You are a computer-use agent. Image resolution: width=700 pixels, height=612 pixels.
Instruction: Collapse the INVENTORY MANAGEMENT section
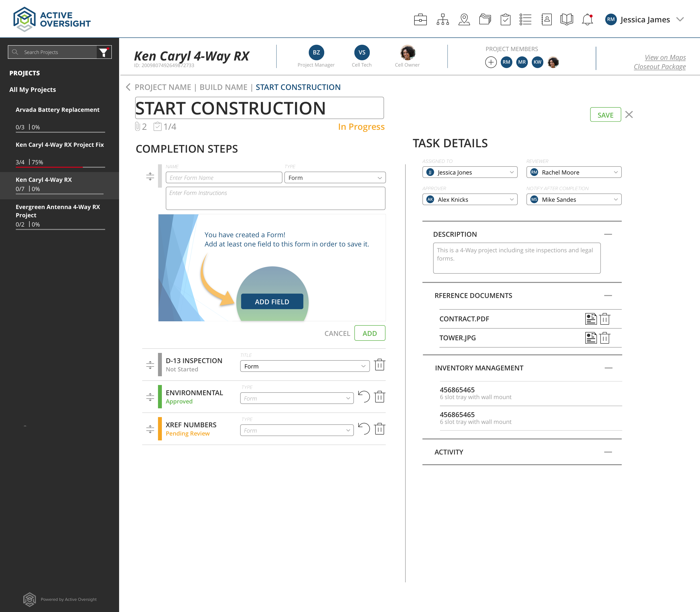pos(609,368)
